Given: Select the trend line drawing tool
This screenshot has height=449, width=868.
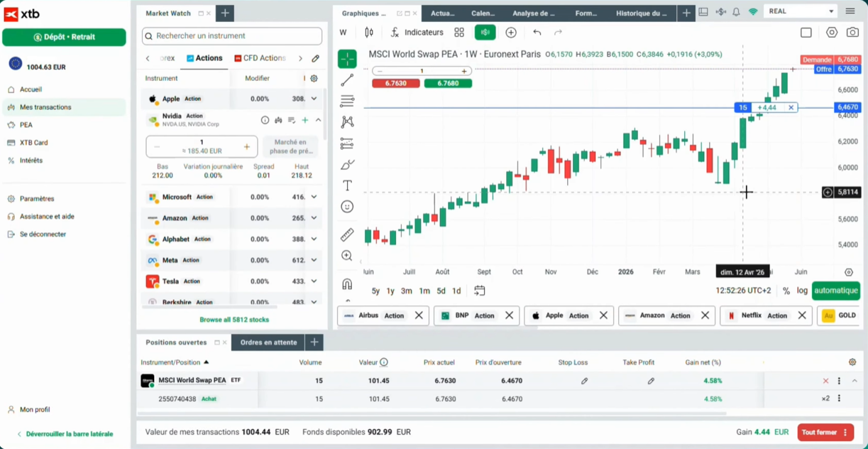Looking at the screenshot, I should 347,80.
